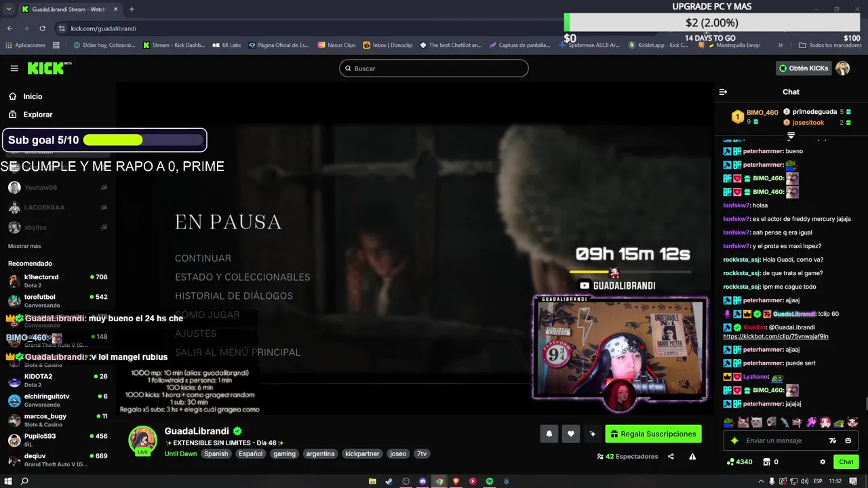This screenshot has height=488, width=868.
Task: Open torofutbol recommended channel
Action: [58, 301]
